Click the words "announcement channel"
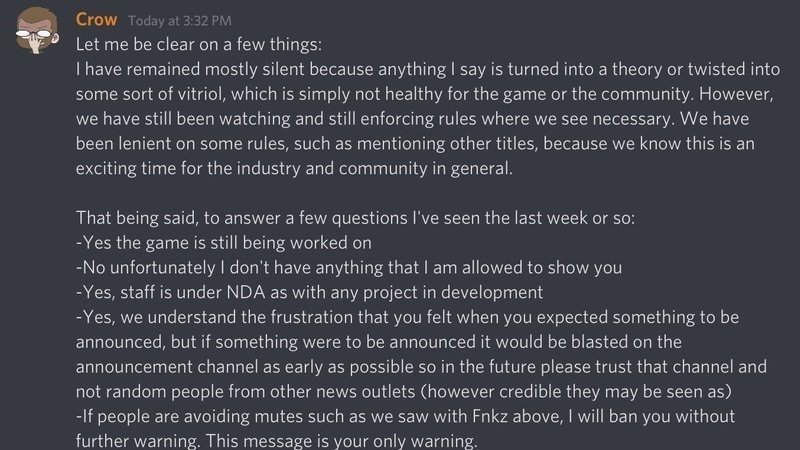This screenshot has width=800, height=450. (x=164, y=367)
